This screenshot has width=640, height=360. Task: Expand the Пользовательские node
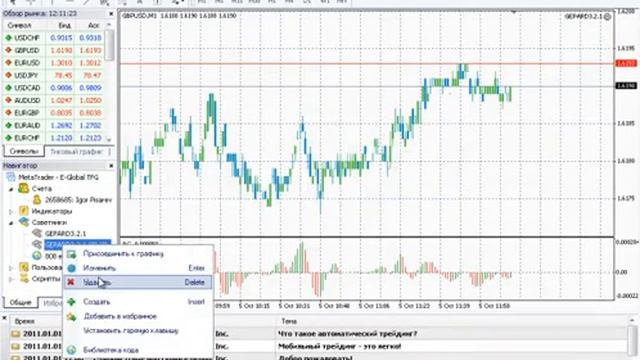(11, 268)
